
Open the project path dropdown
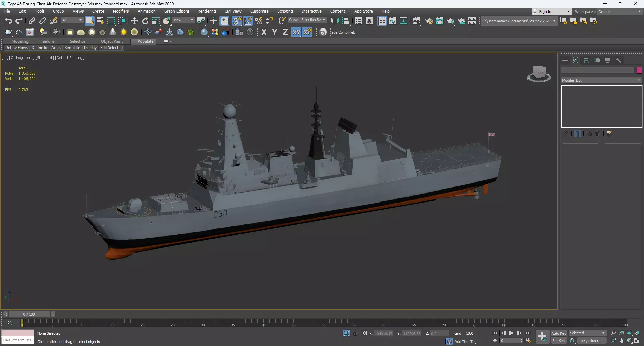(519, 21)
